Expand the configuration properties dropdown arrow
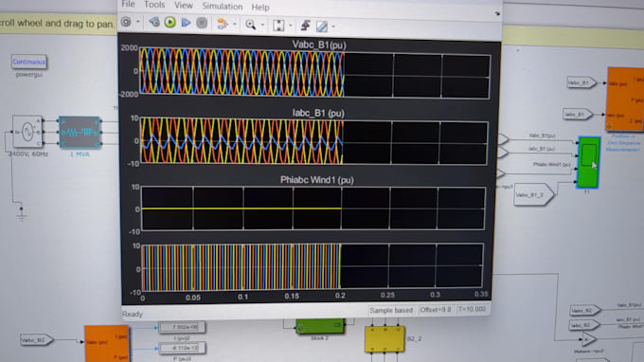The image size is (644, 362). (x=138, y=22)
